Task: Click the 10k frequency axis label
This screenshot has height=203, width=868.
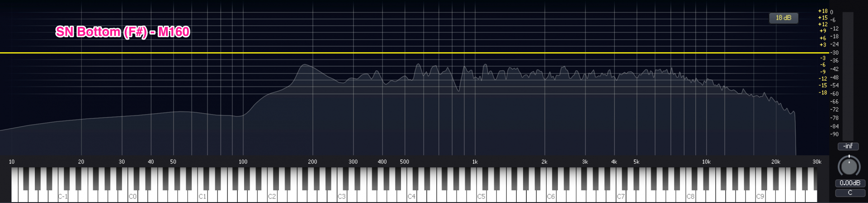Action: pos(706,161)
